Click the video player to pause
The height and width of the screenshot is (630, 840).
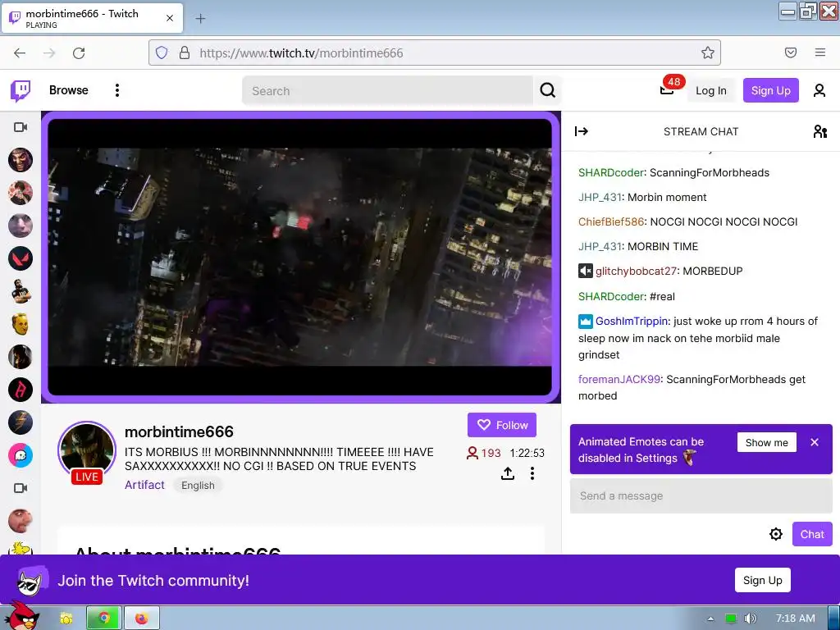pos(299,257)
